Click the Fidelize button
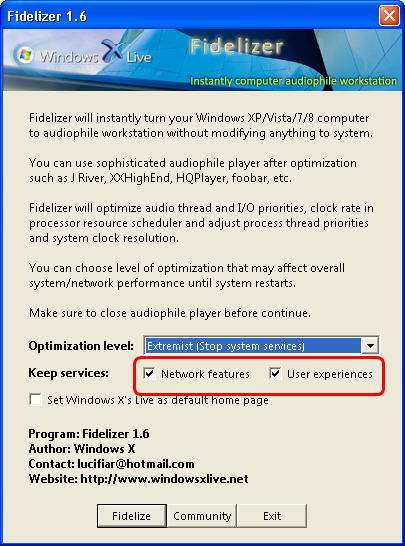405x546 pixels. tap(132, 516)
